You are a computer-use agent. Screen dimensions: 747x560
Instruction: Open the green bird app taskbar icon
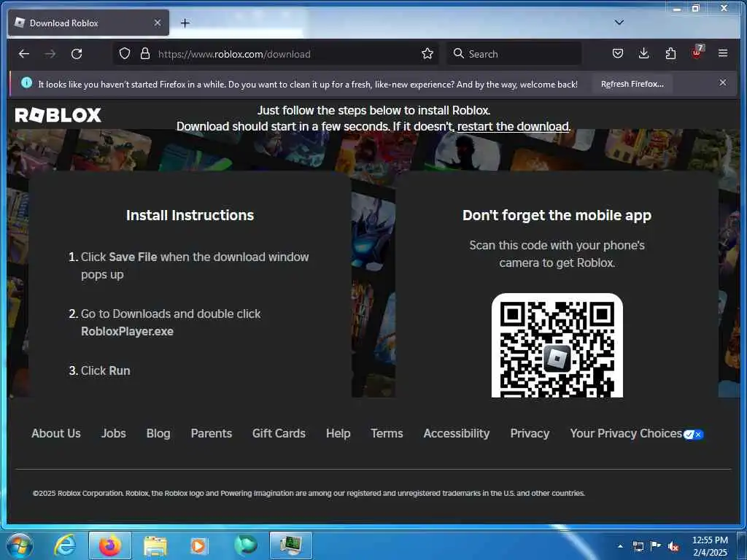coord(246,545)
